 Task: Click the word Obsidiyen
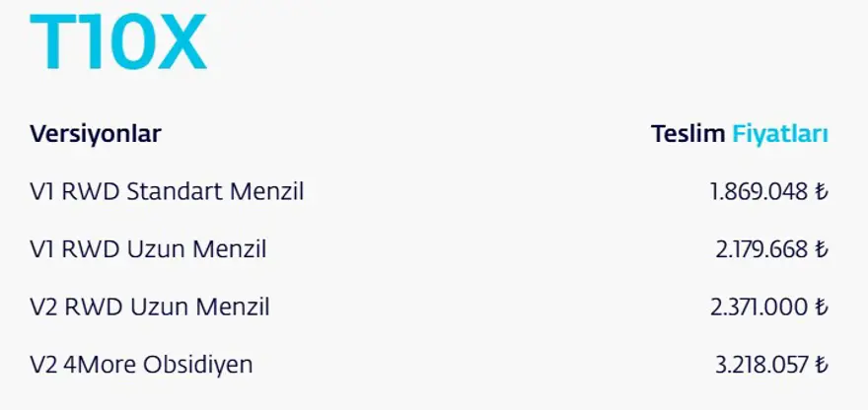pos(195,366)
